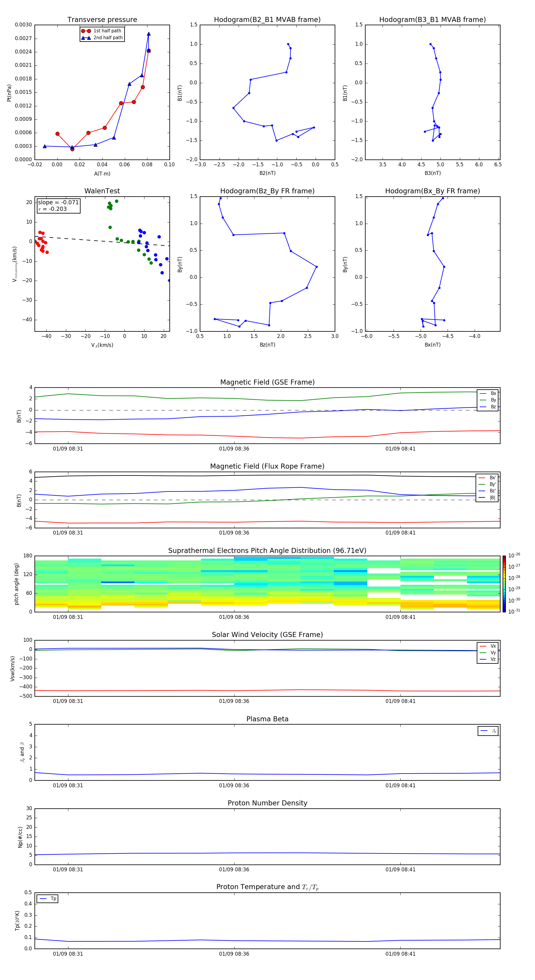
Task: Click the "Proton Temperature and Te/Tp" title
Action: coord(267,887)
